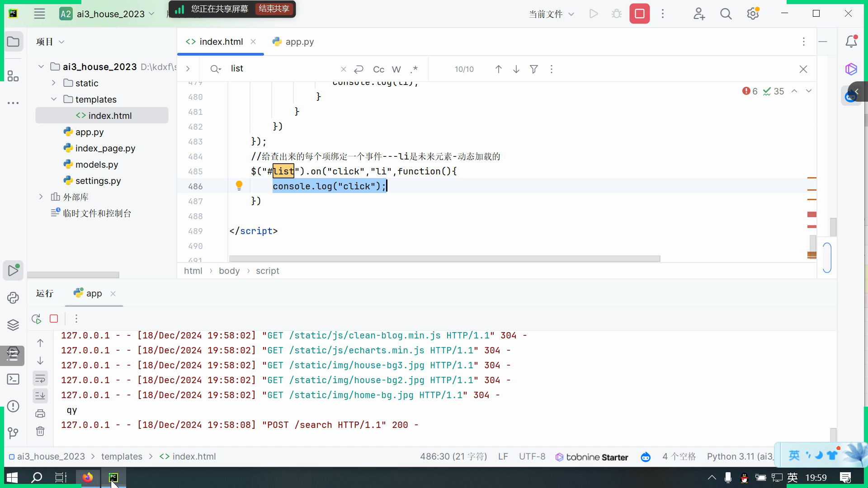Image resolution: width=868 pixels, height=488 pixels.
Task: Collapse the templates folder
Action: (53, 99)
